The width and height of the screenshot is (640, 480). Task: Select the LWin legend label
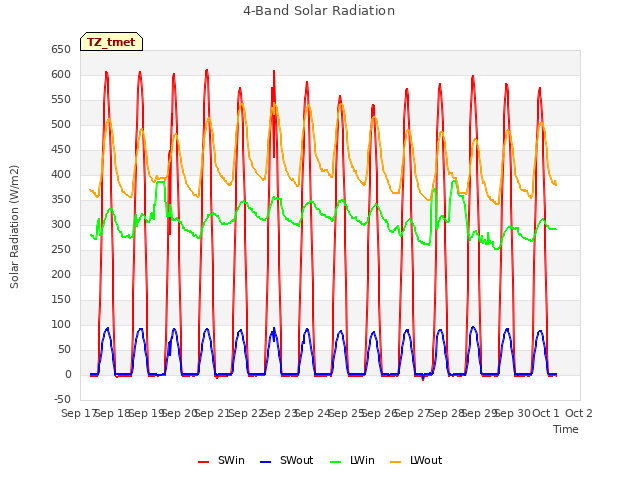pyautogui.click(x=362, y=460)
